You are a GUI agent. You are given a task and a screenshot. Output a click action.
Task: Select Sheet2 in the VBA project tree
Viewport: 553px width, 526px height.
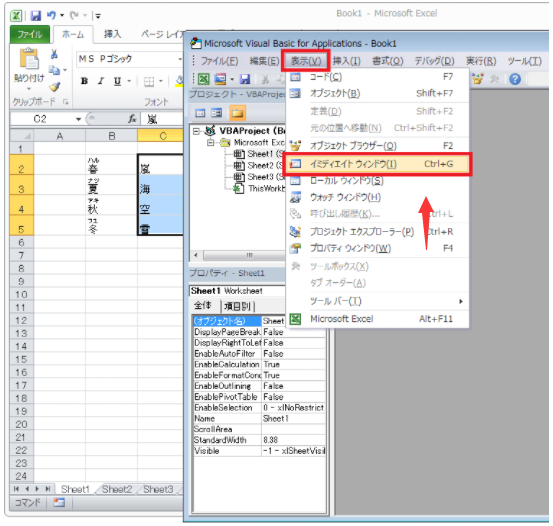pyautogui.click(x=259, y=165)
